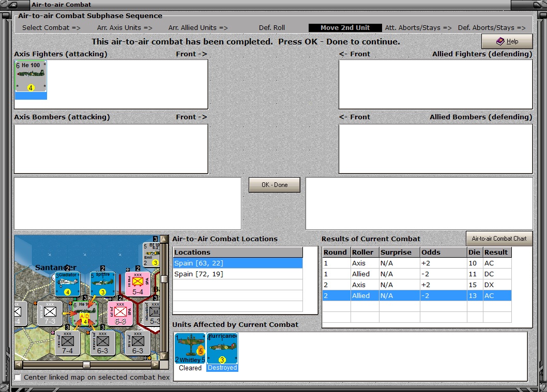Select the He 100 fighter counter
The image size is (547, 392).
point(31,76)
